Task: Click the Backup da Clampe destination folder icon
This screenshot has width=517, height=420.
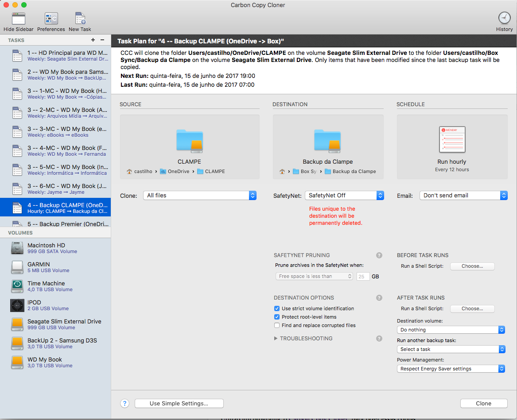Action: [x=327, y=141]
